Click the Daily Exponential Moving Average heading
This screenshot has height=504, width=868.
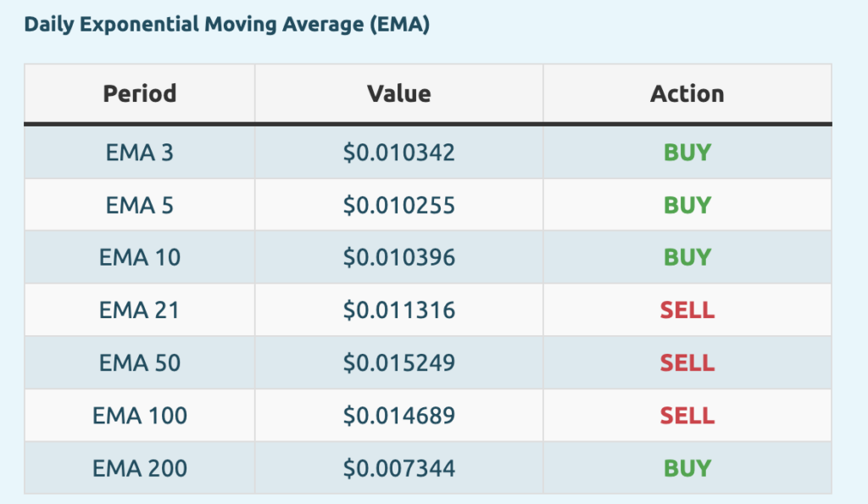coord(227,25)
